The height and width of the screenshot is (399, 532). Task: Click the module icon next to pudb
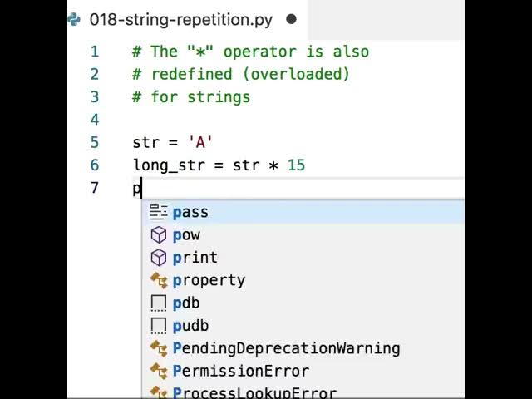tap(158, 326)
